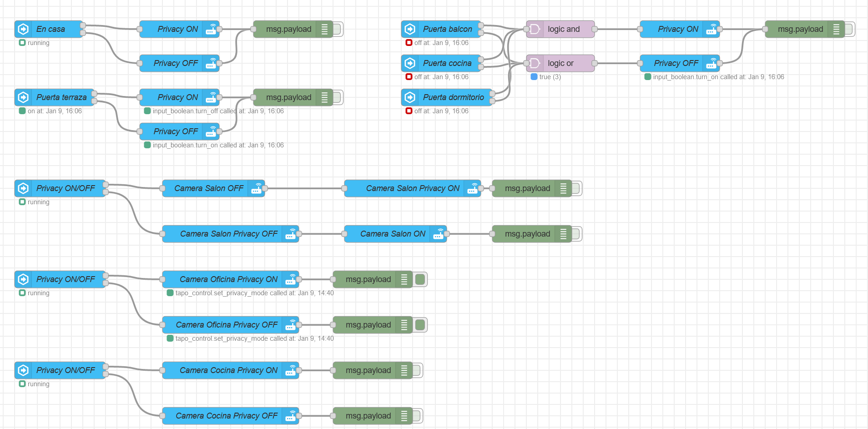Toggle debug output of msg.payload after logic and flow
Viewport: 868px width, 429px height.
click(849, 29)
